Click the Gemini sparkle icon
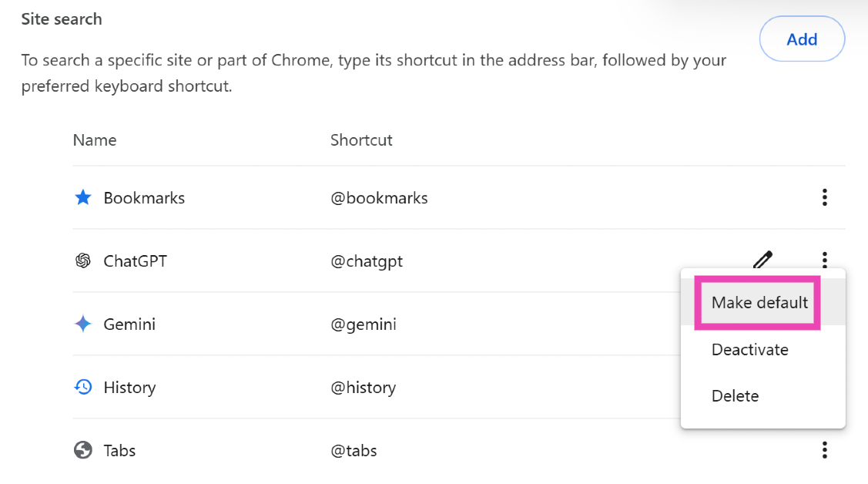Screen dimensions: 868x484 [x=83, y=324]
